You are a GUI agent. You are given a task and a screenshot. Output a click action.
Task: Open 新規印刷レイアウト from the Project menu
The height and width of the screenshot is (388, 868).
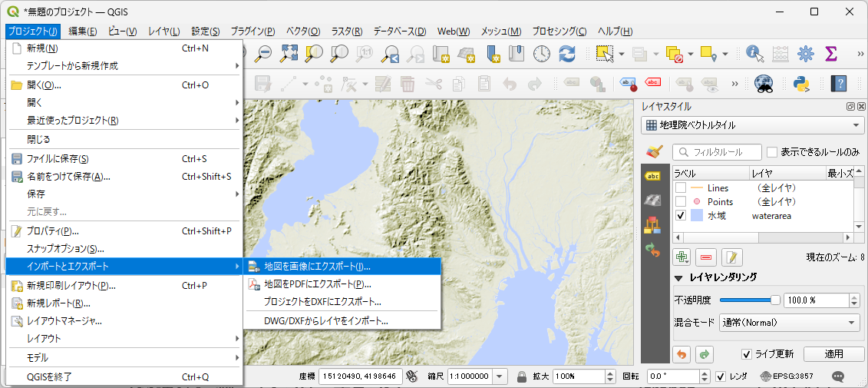(124, 286)
